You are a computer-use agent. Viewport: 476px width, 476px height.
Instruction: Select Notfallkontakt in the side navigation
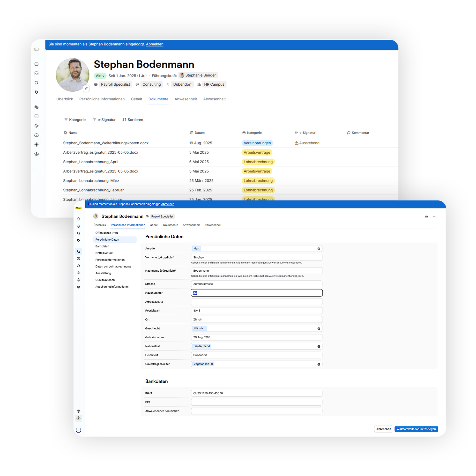pos(104,253)
